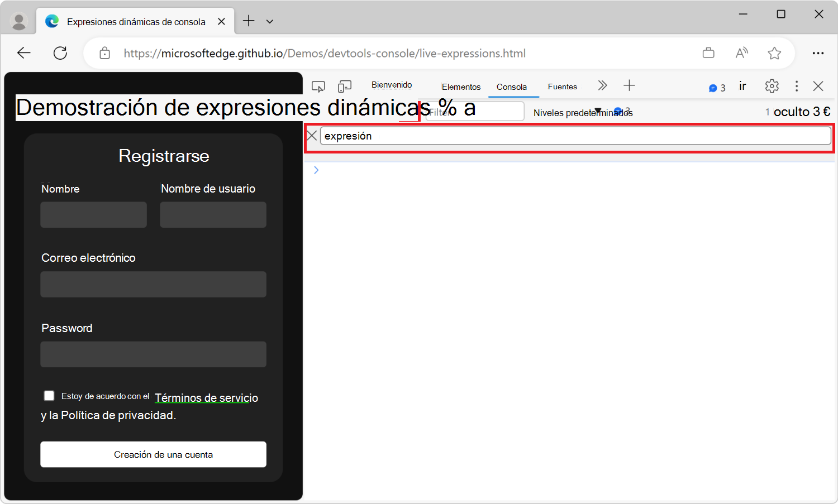Start read aloud for the page
The height and width of the screenshot is (504, 838).
(741, 52)
